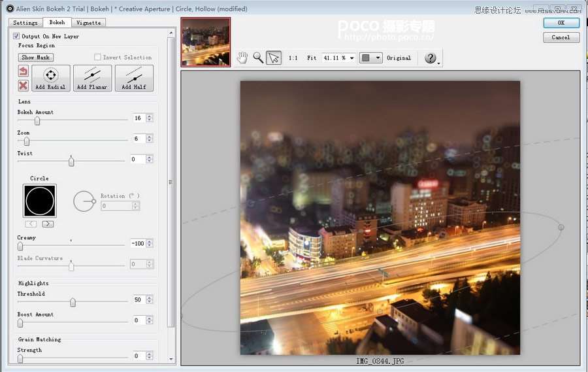Viewport: 588px width, 372px height.
Task: Click the Twist value field
Action: pos(137,159)
